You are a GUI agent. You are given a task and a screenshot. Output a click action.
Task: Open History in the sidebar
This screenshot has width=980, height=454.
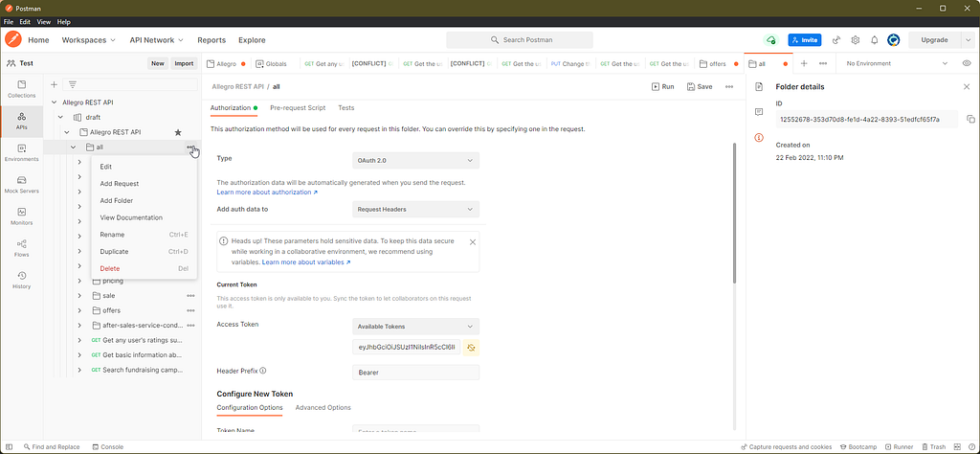(x=22, y=281)
